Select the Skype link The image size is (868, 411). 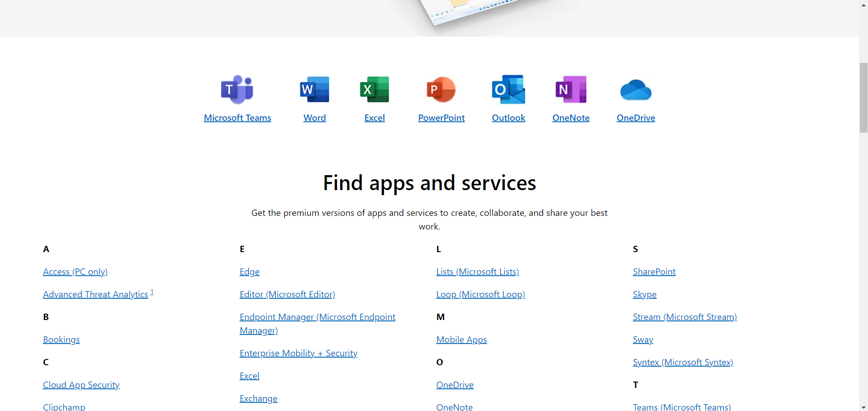coord(645,294)
